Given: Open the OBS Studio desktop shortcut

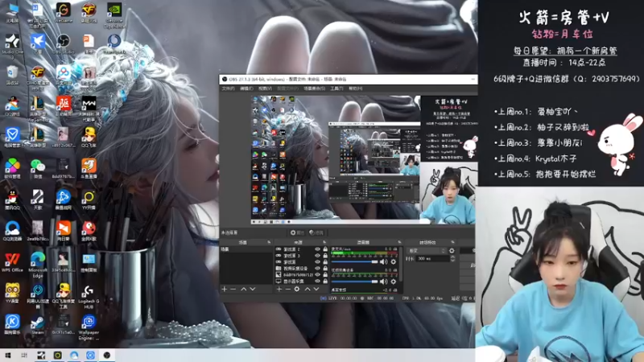Looking at the screenshot, I should pyautogui.click(x=64, y=44).
